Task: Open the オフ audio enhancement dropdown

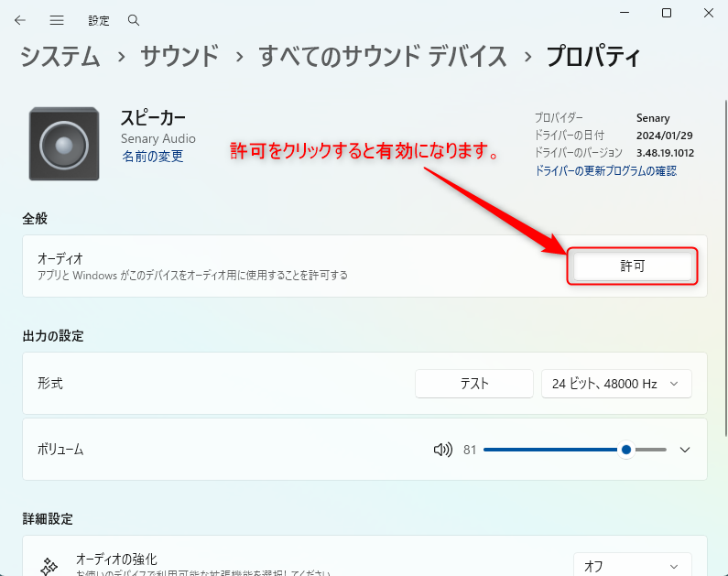Action: point(632,566)
